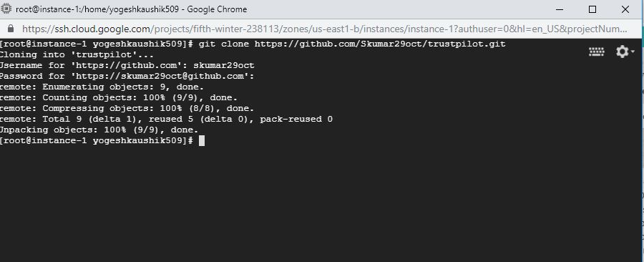Click the 'Total 9 (delta 1)' output line

pos(166,119)
